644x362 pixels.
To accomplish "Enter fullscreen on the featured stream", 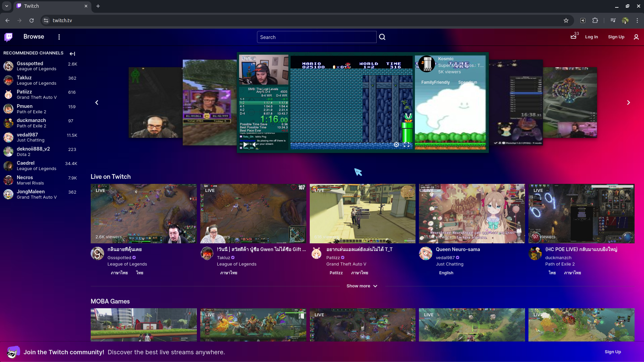I will pyautogui.click(x=406, y=145).
